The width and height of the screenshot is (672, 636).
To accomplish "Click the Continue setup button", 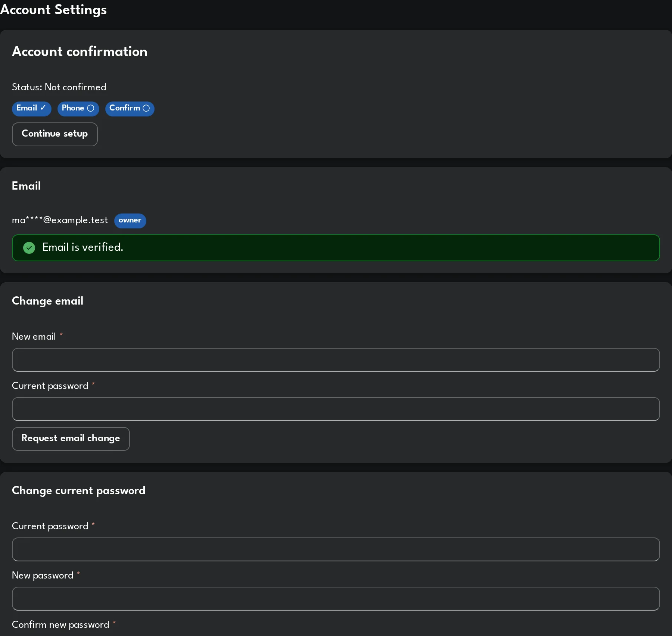I will pos(55,134).
